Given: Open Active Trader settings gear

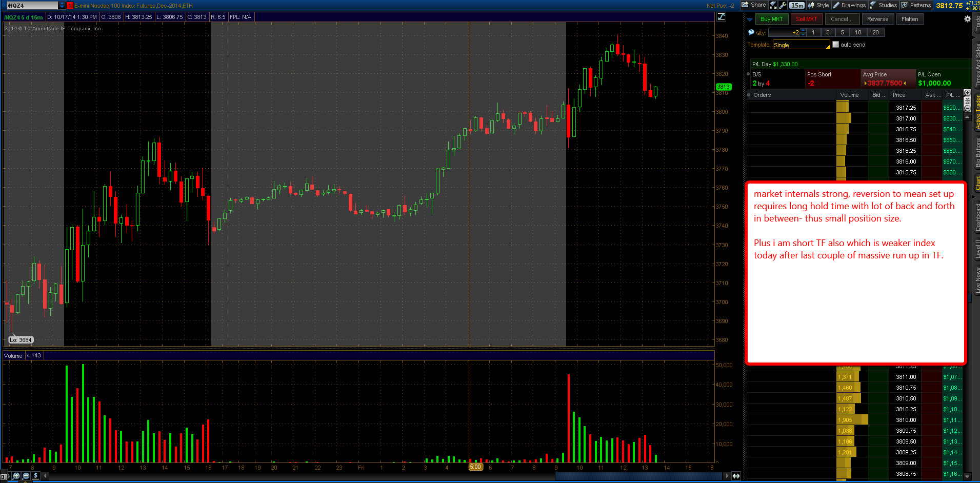Looking at the screenshot, I should (x=967, y=19).
